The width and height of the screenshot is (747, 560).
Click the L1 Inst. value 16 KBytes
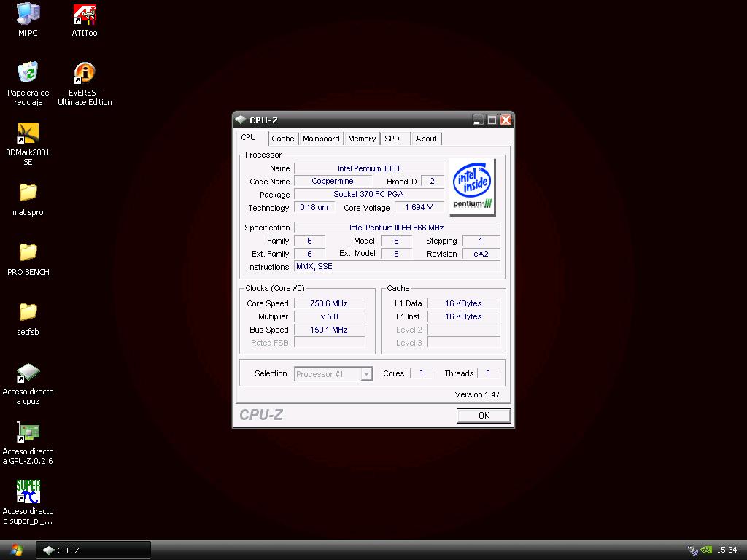463,316
